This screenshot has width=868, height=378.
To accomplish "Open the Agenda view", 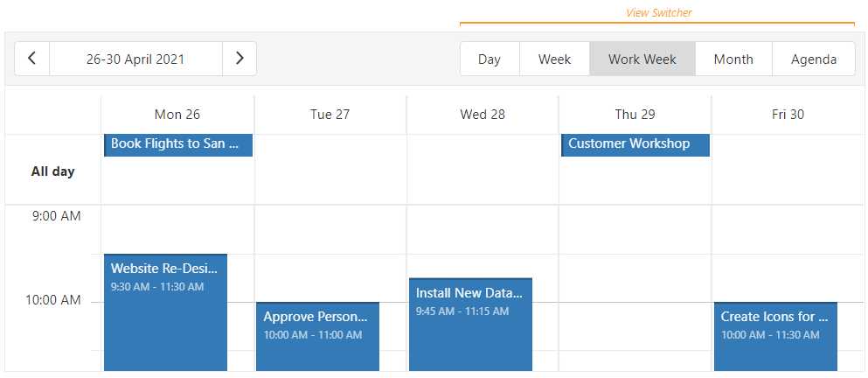I will (814, 59).
